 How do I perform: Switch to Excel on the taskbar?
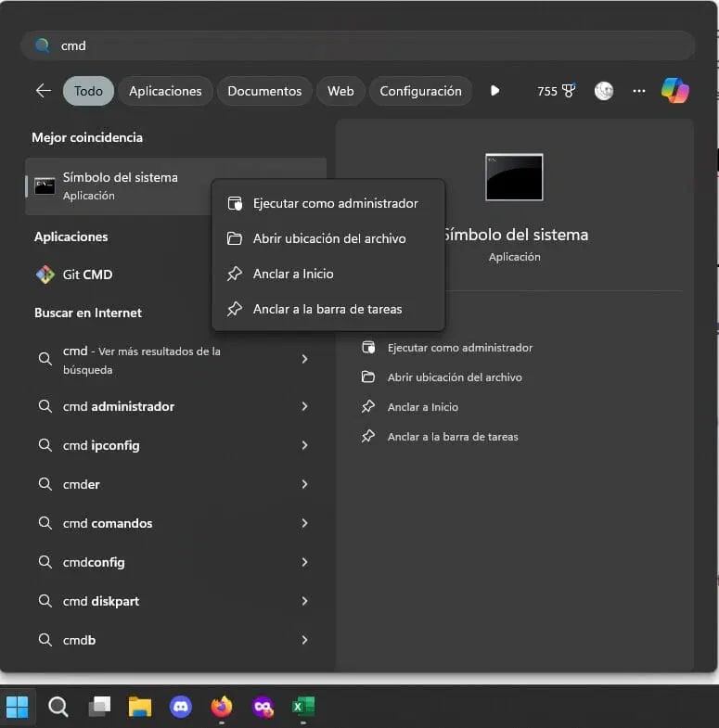pos(303,707)
